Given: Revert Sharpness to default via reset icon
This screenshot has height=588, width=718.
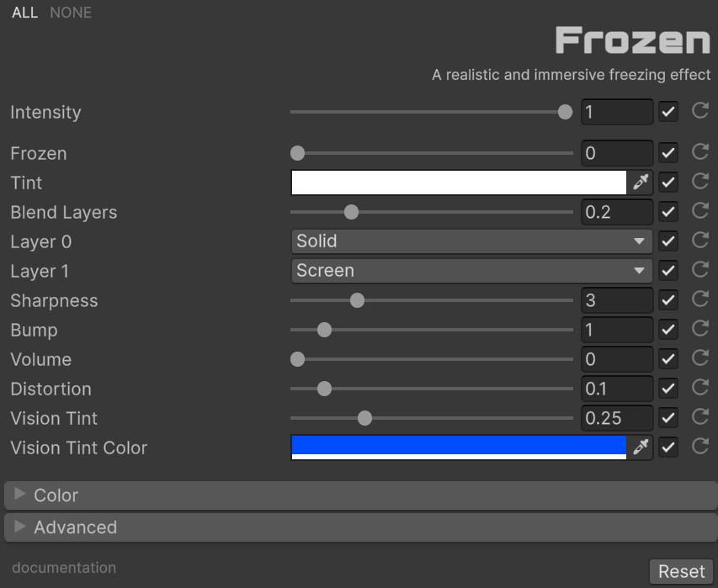Looking at the screenshot, I should 699,299.
